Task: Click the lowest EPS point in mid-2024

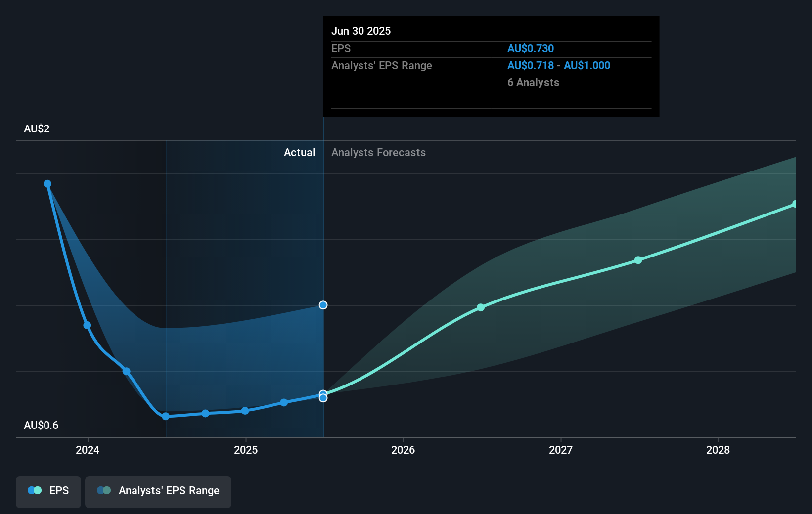Action: [x=166, y=417]
